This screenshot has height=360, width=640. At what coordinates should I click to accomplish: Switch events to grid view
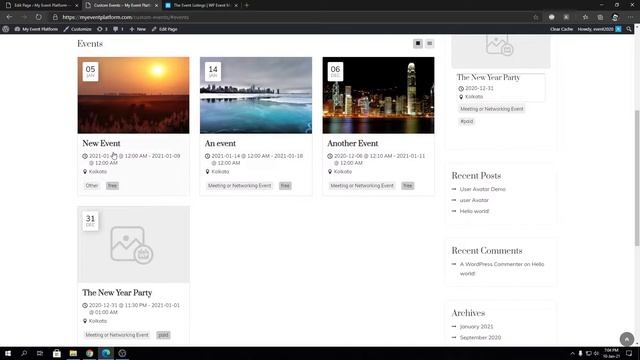coord(418,43)
